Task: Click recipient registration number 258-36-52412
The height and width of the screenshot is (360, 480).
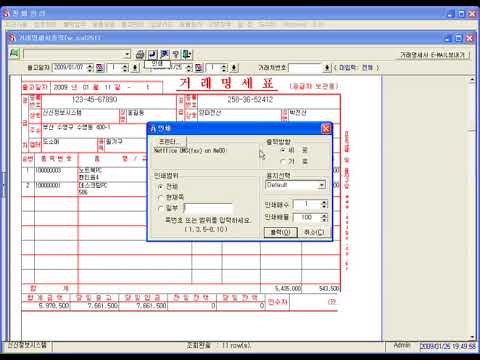Action: [250, 100]
